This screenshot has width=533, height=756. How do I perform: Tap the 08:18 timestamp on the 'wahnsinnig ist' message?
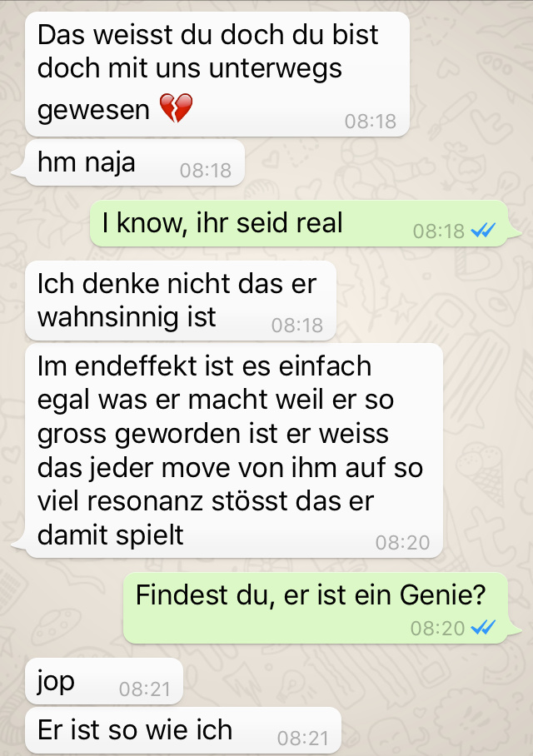pyautogui.click(x=297, y=326)
